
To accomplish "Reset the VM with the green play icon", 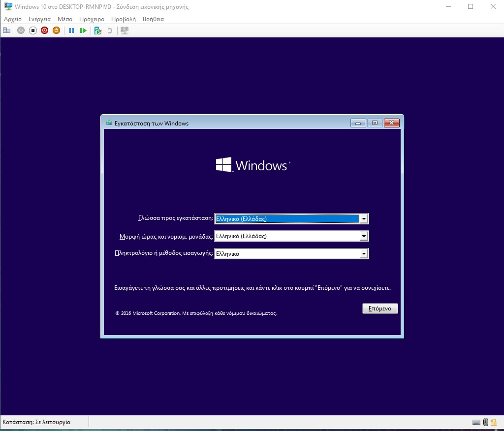I will coord(83,31).
